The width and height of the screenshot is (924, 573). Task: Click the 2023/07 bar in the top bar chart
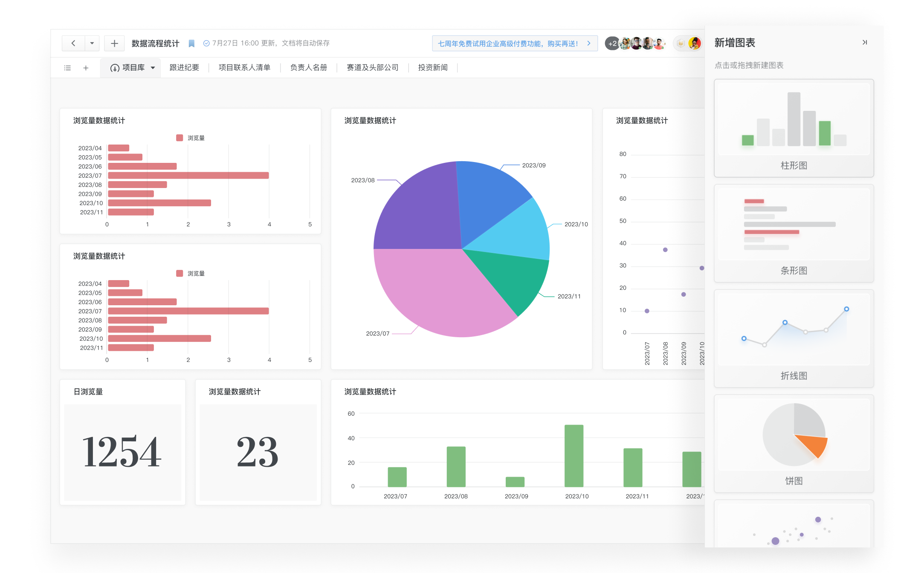(188, 175)
